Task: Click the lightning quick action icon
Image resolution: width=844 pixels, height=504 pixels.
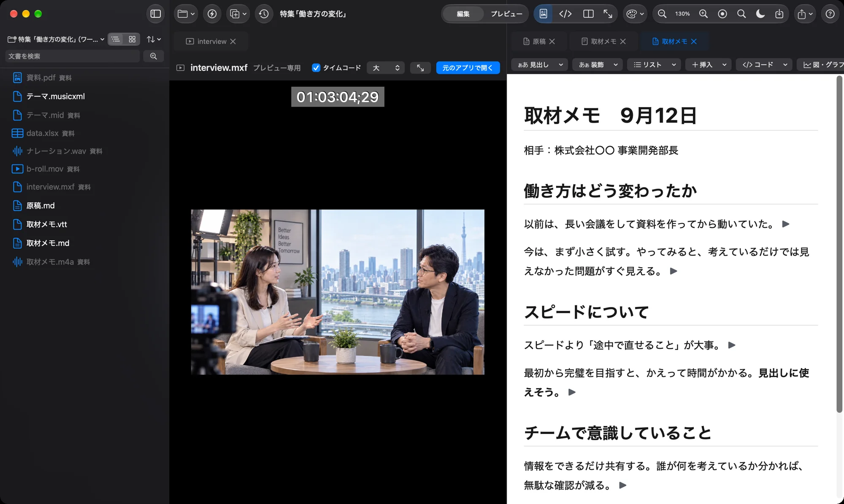Action: click(212, 14)
